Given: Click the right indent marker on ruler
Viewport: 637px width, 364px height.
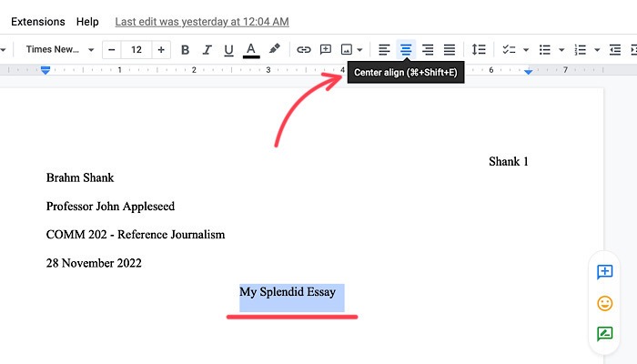Looking at the screenshot, I should point(528,72).
